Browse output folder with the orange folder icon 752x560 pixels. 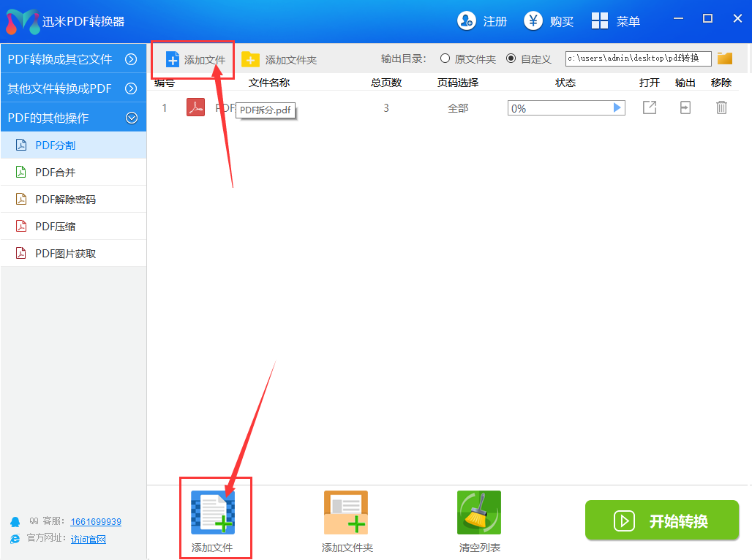click(x=725, y=58)
